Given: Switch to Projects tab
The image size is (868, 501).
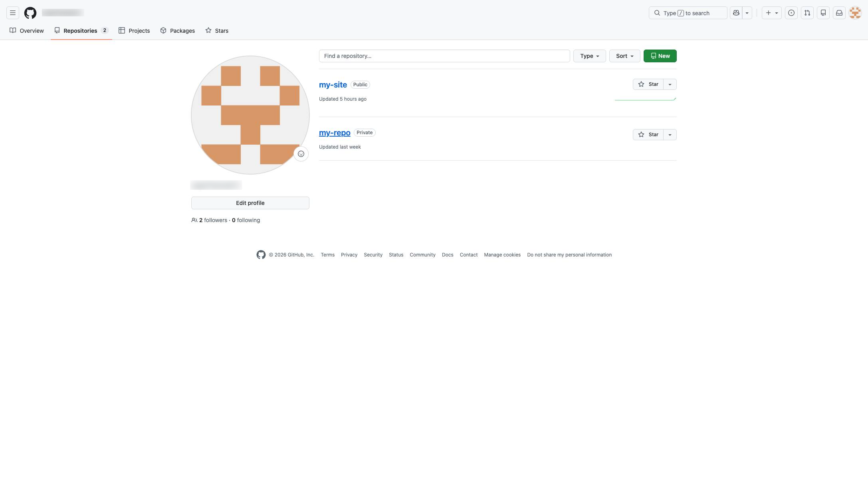Looking at the screenshot, I should click(134, 31).
